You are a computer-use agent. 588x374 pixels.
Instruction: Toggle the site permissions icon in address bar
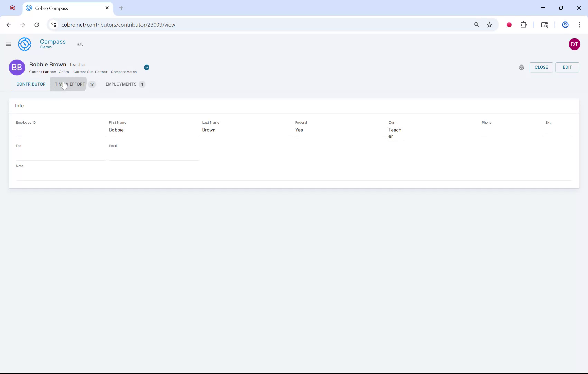53,25
